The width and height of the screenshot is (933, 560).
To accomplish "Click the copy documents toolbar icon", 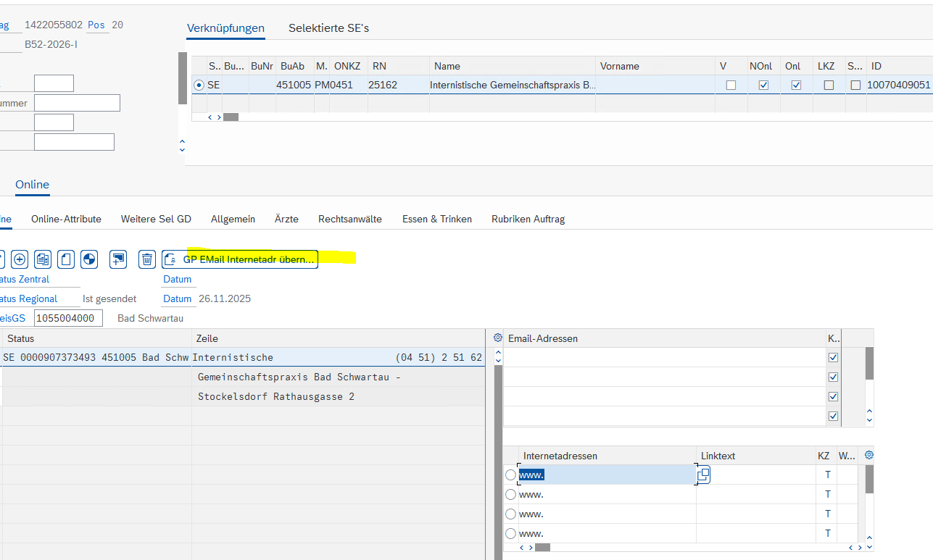I will coord(43,259).
